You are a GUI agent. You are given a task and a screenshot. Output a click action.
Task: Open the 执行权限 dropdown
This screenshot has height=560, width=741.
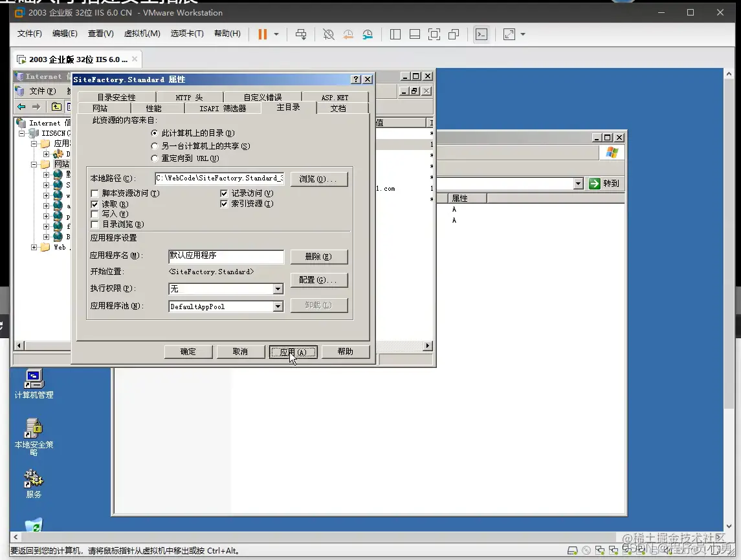[x=278, y=288]
